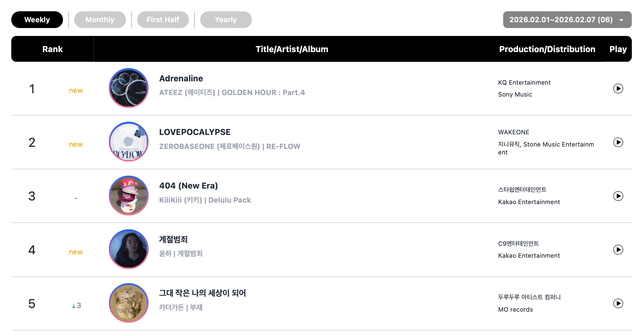Play the rank 5 song by 카더가든

[618, 303]
